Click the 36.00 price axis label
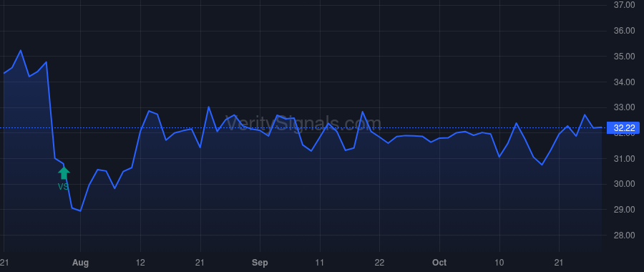Viewport: 644px width, 272px height. coord(624,31)
